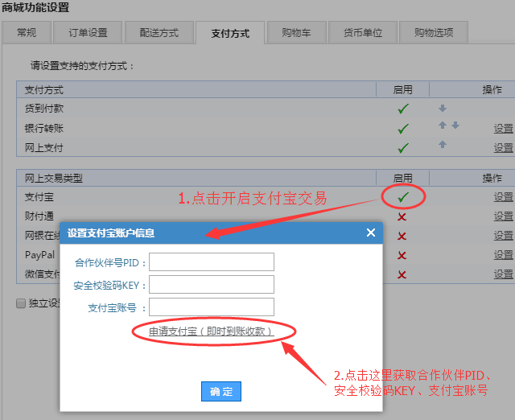Focus the 合作伙伴号PID input field
Viewport: 515px width, 420px height.
point(212,261)
